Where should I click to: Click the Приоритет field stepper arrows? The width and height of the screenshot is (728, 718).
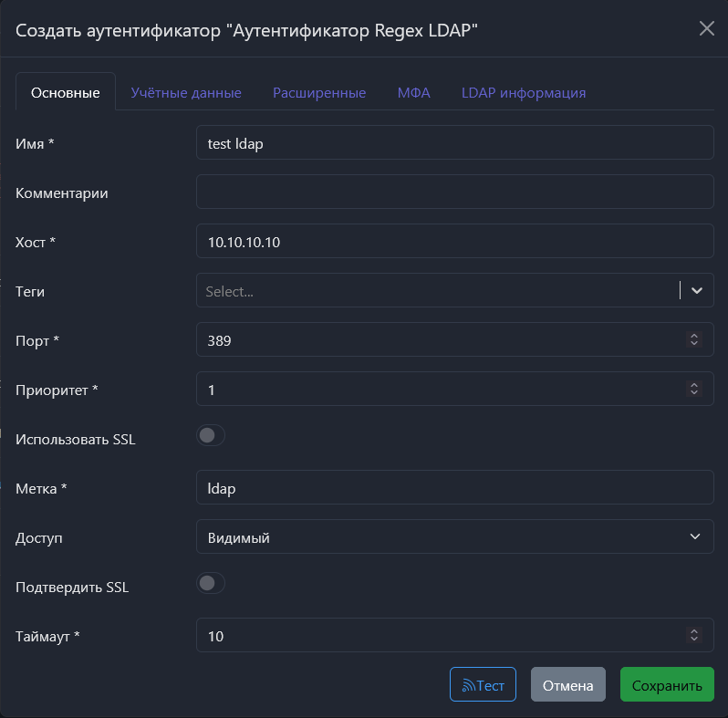click(x=693, y=389)
